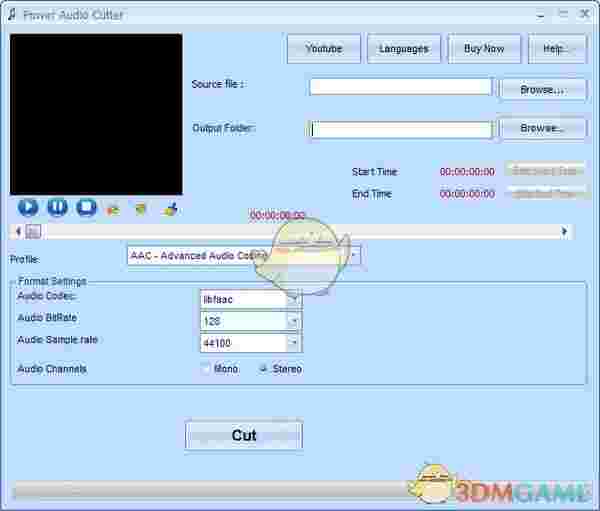
Task: Close the Audio Cutter window
Action: coord(585,15)
